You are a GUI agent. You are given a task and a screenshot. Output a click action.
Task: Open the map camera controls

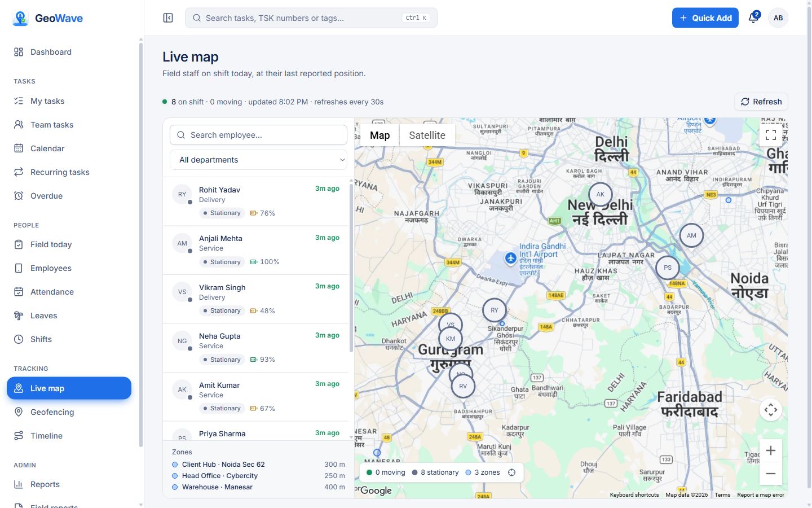coord(771,410)
